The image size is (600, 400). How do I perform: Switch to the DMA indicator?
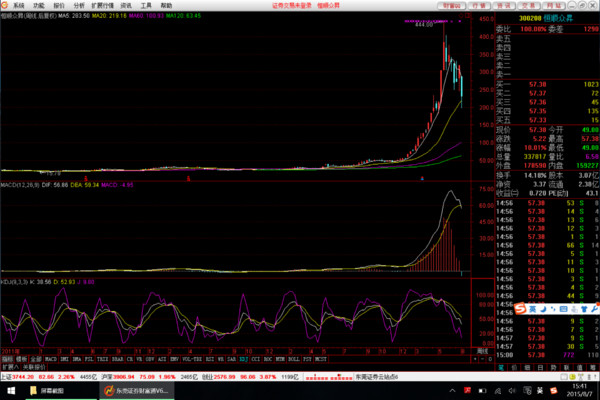coord(77,359)
